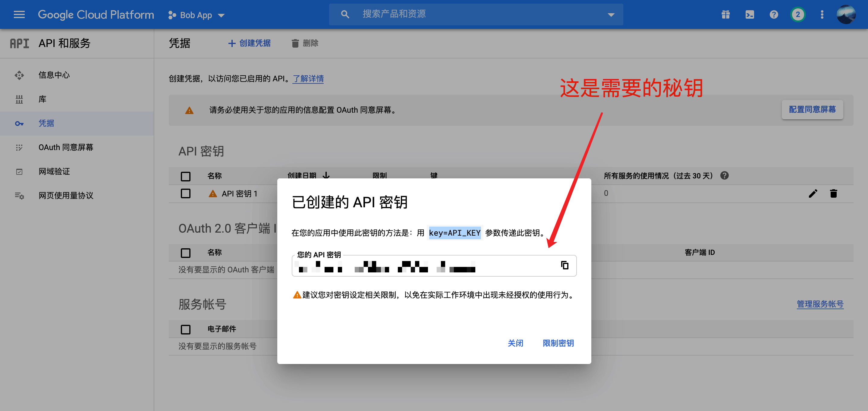Screen dimensions: 868x411
Task: Click the API 和服务 header icon
Action: pos(19,43)
